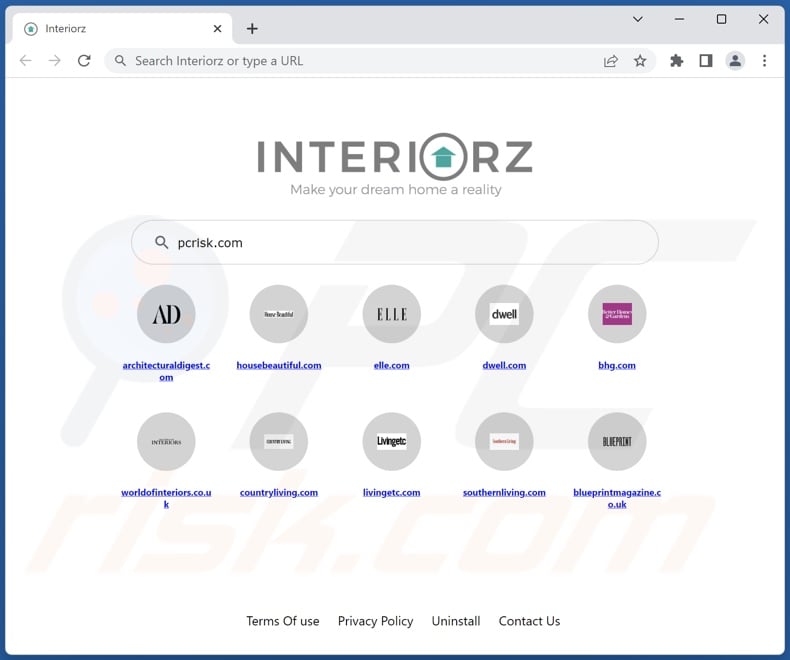Visit the southernliving.com link
This screenshot has height=660, width=790.
pyautogui.click(x=504, y=492)
